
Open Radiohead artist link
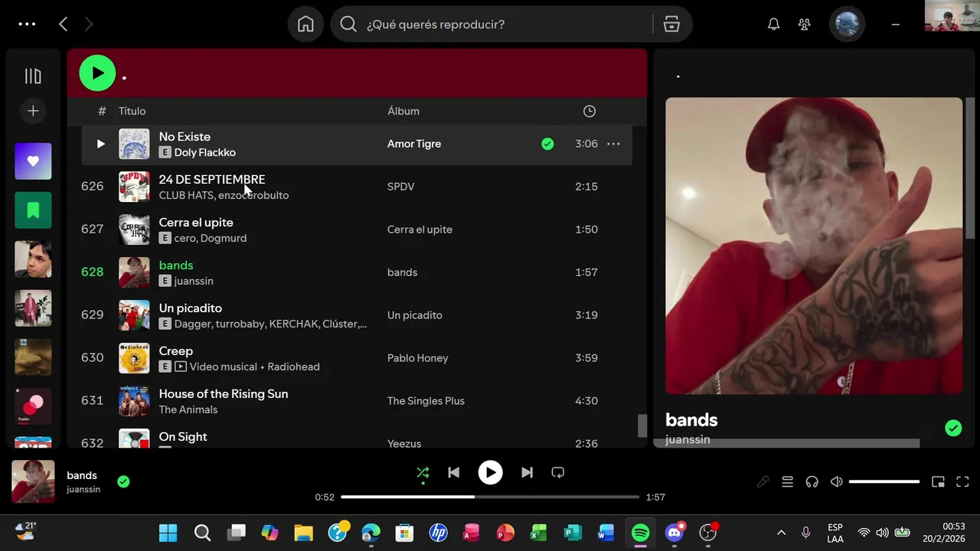[x=293, y=367]
